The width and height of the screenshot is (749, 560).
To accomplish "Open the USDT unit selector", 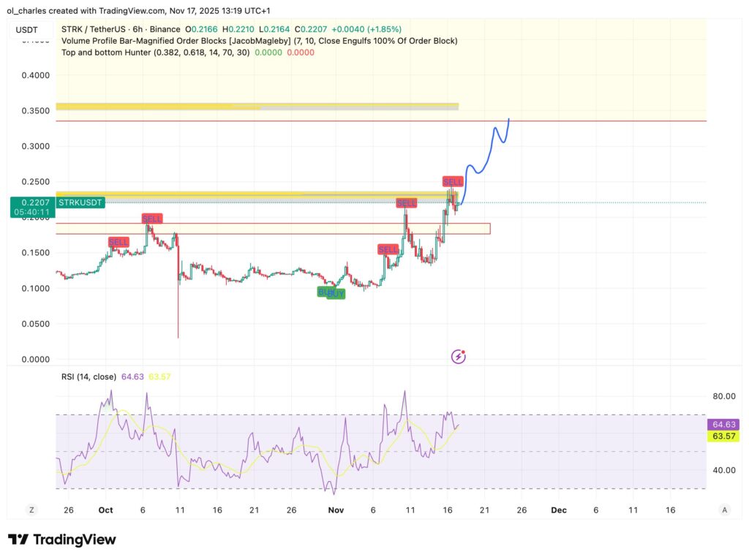I will pos(27,30).
